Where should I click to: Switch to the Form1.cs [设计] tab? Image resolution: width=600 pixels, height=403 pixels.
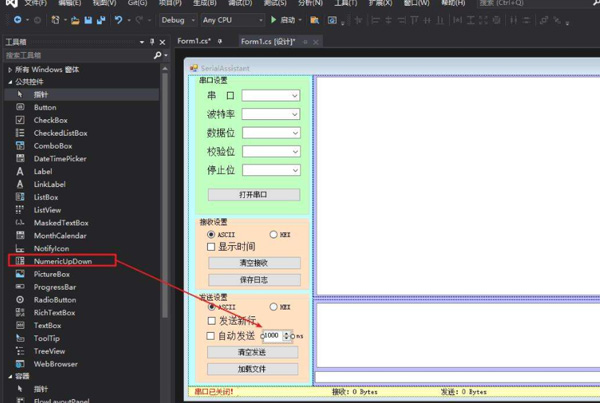(268, 42)
